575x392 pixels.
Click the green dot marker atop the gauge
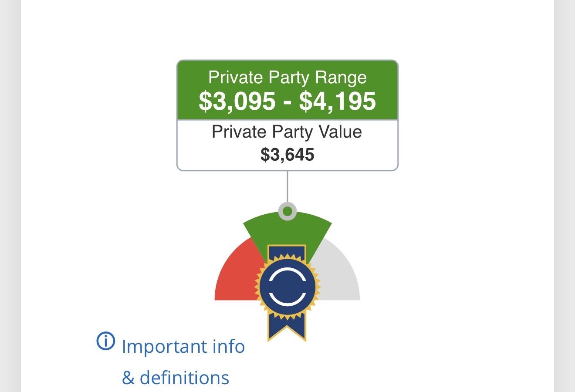pos(287,212)
